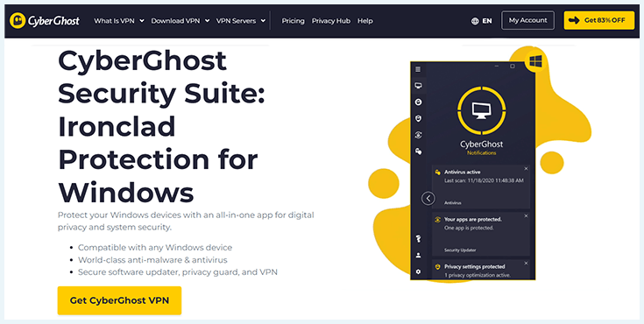Click the Antivirus label at the notification bottom
Viewport: 644px width, 324px height.
(453, 203)
